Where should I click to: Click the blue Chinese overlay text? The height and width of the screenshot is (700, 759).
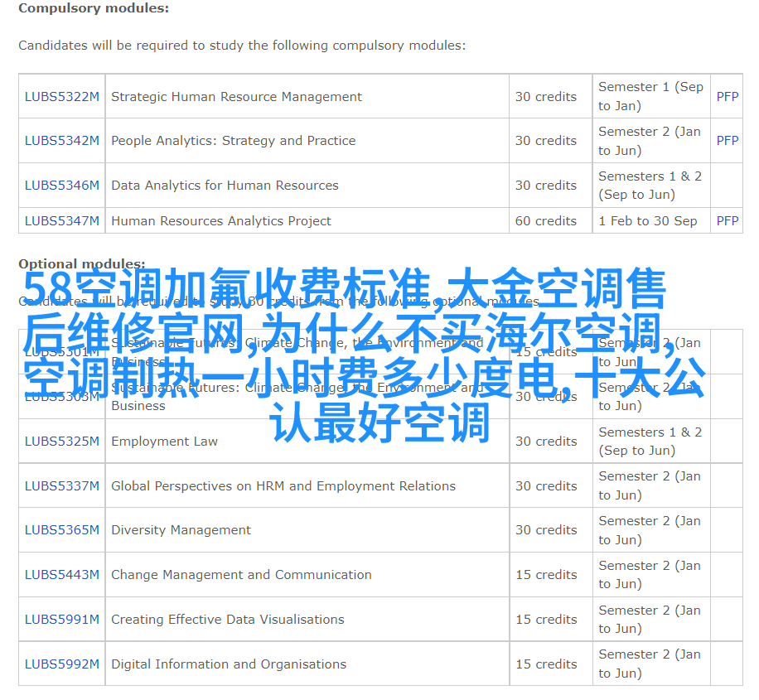(365, 356)
